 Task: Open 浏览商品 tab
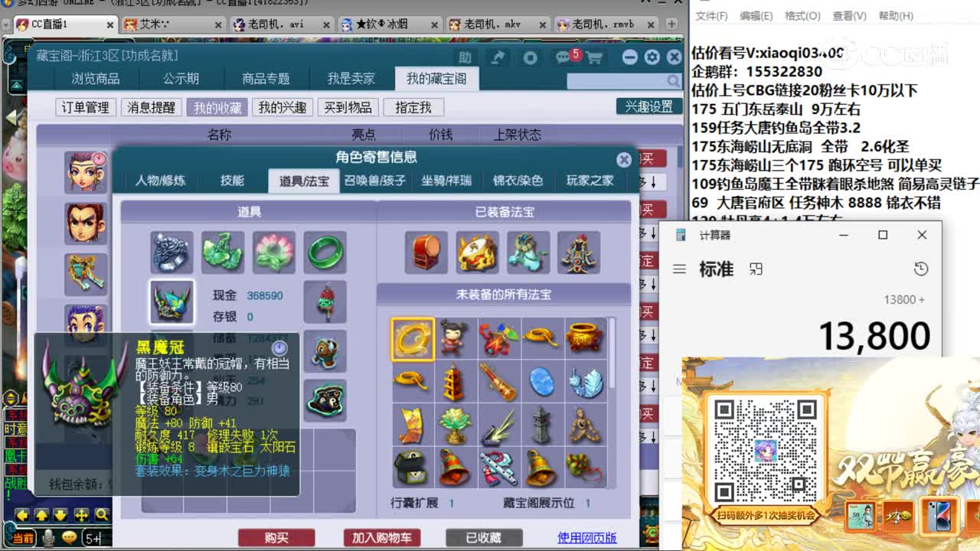[96, 78]
